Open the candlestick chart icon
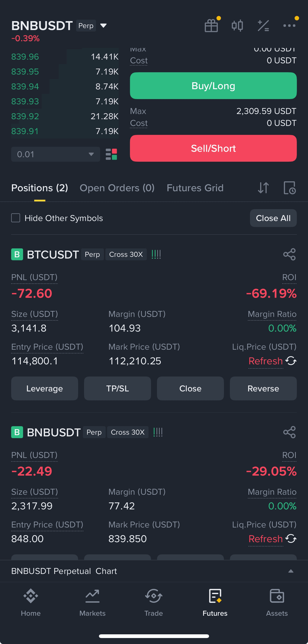 (x=237, y=26)
